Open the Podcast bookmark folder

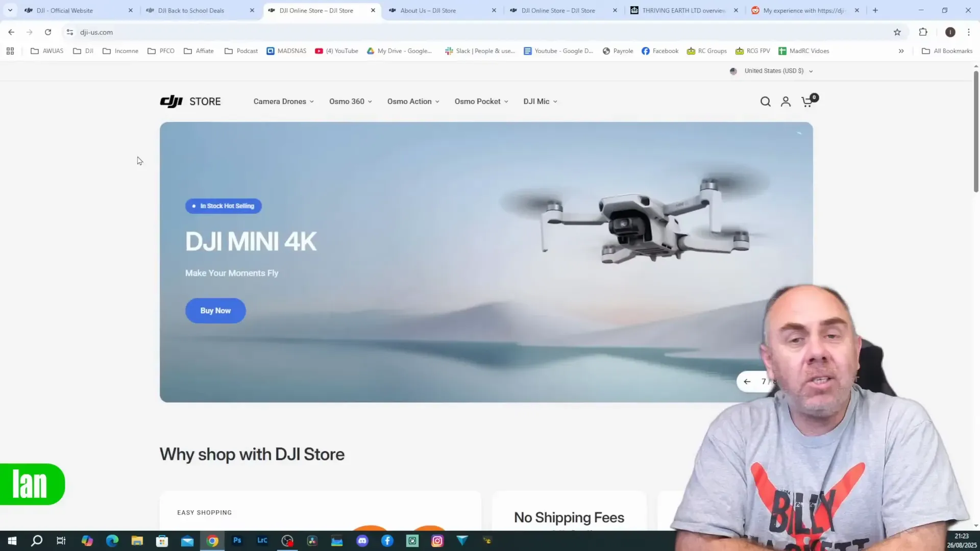241,51
